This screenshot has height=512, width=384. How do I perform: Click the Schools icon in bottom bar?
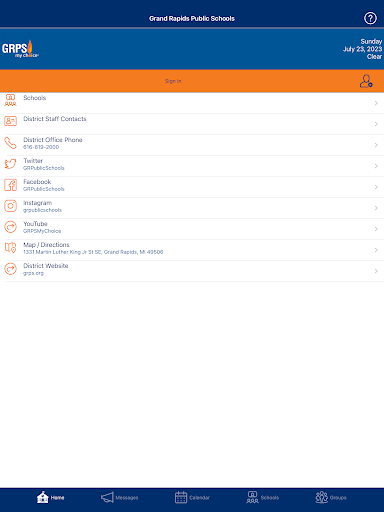pyautogui.click(x=252, y=497)
